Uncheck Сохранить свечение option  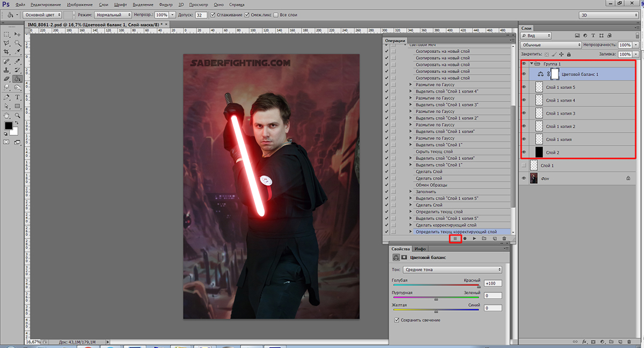(397, 320)
